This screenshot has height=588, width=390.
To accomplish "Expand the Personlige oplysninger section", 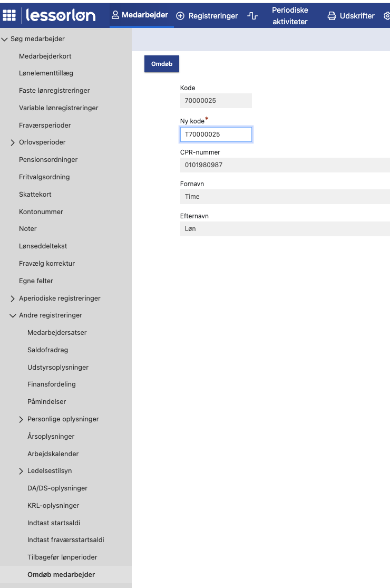I will tap(21, 419).
